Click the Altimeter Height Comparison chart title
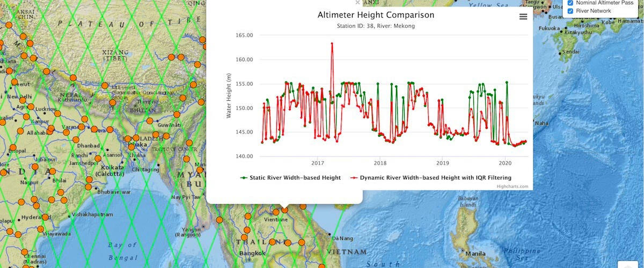This screenshot has width=644, height=268. [x=376, y=15]
